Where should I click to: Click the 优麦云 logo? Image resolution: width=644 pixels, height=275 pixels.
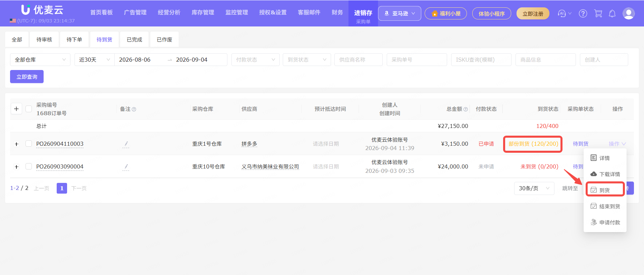pos(42,10)
